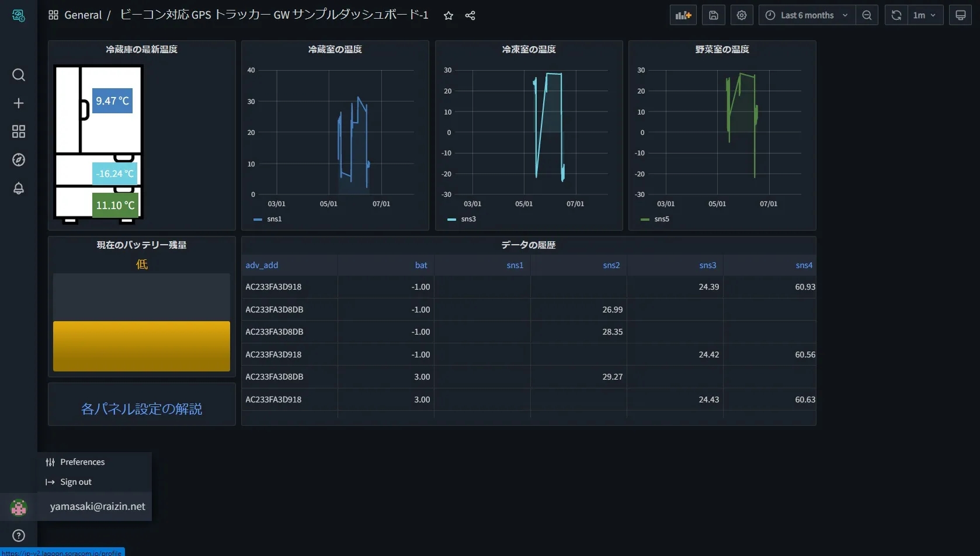Cycle view mode monitor icon

961,15
